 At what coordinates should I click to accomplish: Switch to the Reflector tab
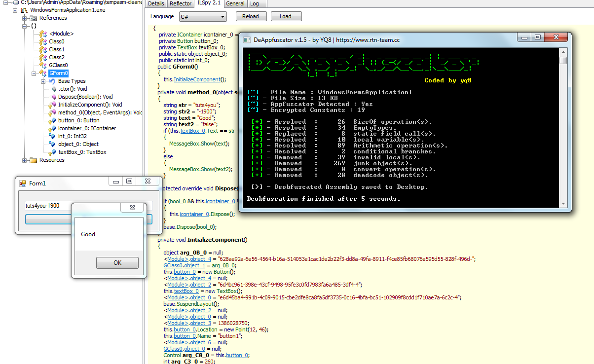coord(180,3)
